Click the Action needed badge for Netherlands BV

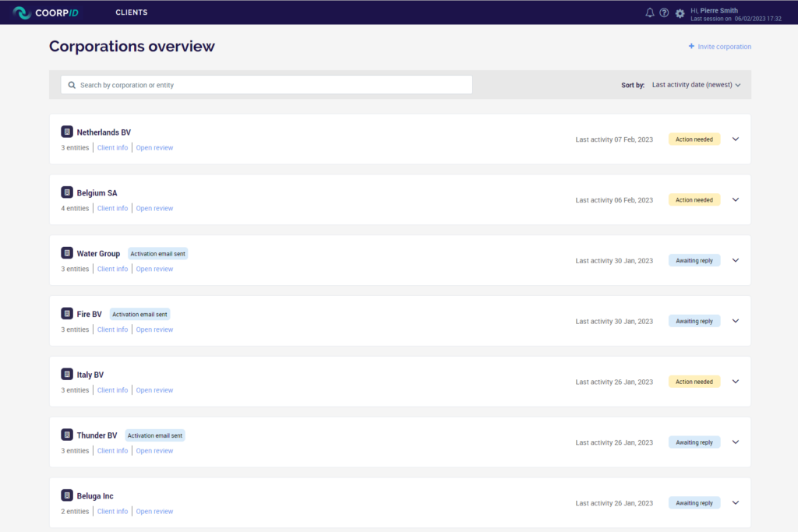tap(694, 139)
